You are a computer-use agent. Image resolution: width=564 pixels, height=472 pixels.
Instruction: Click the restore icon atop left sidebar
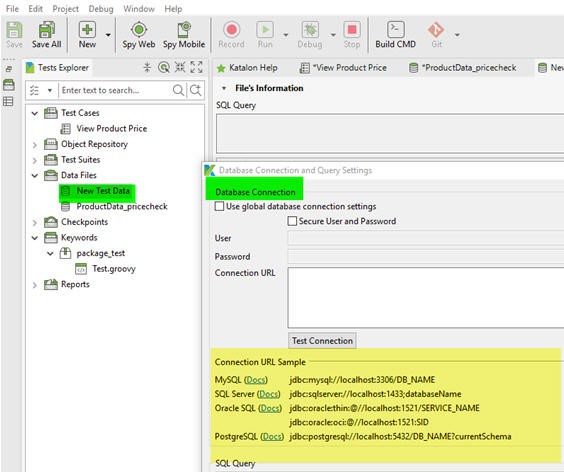click(9, 69)
